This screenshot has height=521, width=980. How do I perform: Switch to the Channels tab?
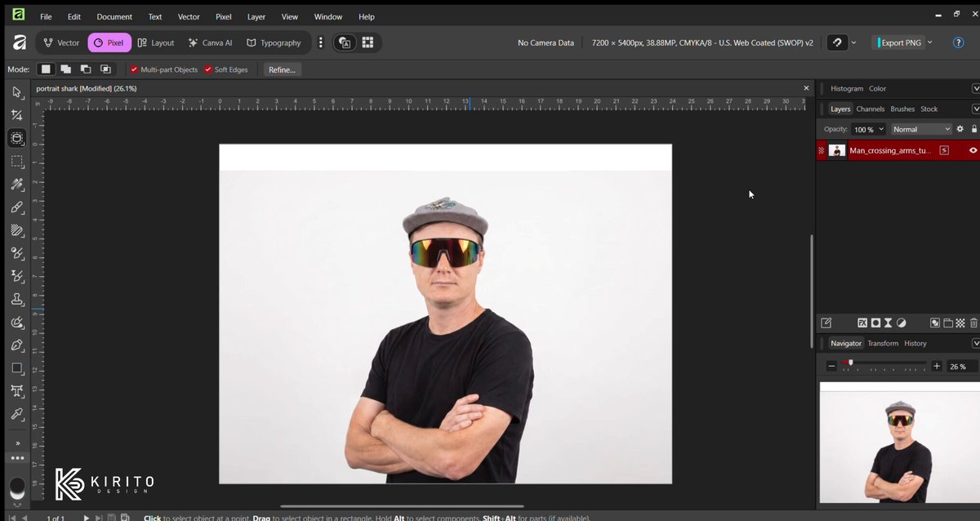870,109
